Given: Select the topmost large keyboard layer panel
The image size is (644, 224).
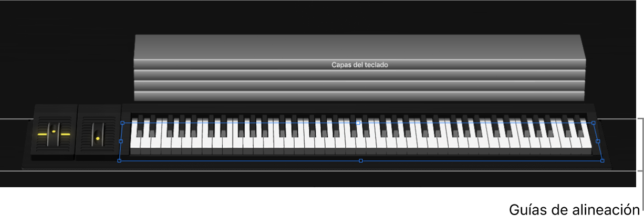Looking at the screenshot, I should (x=360, y=47).
